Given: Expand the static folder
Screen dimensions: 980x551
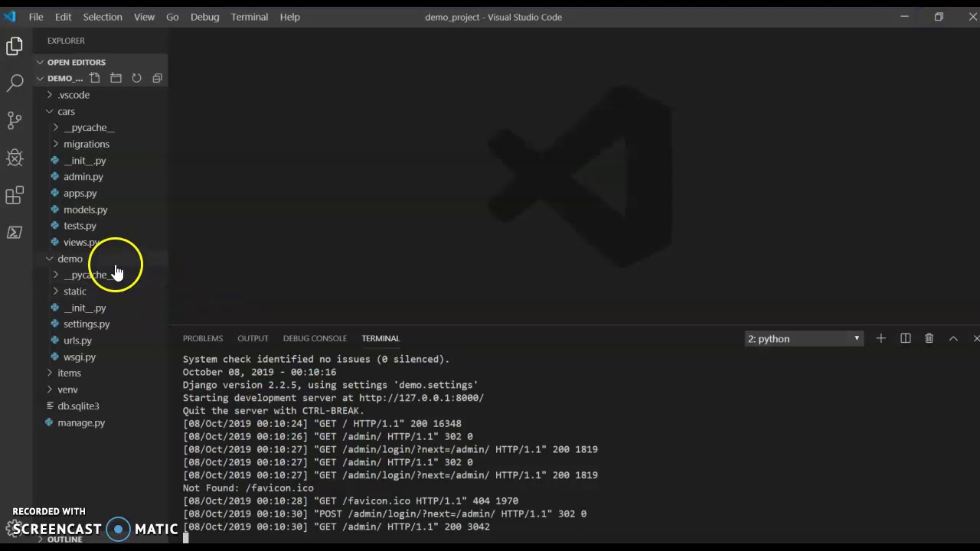Looking at the screenshot, I should click(x=75, y=292).
